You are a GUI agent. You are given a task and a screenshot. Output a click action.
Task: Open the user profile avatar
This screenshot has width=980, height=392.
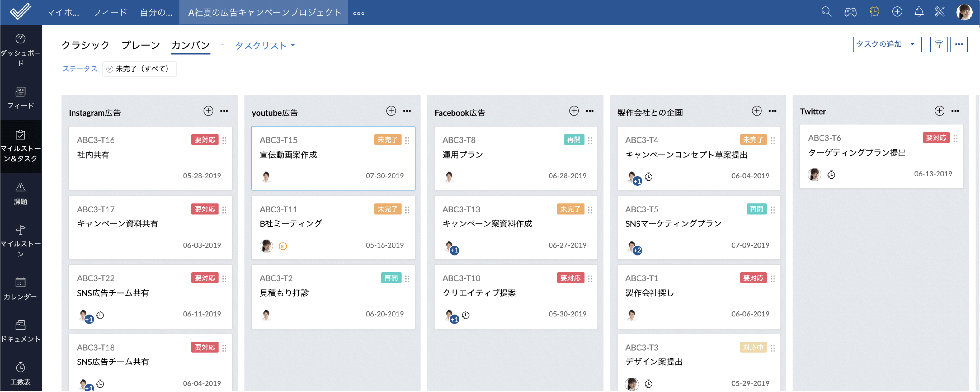click(x=964, y=12)
